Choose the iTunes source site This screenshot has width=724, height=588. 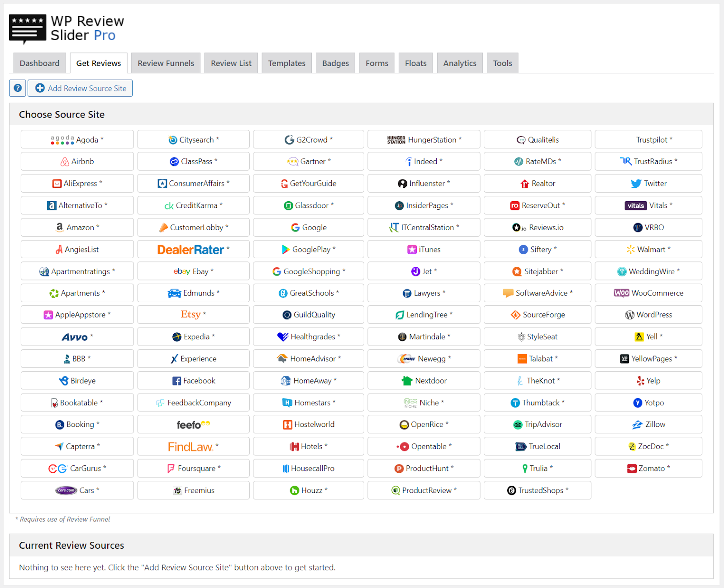tap(424, 249)
